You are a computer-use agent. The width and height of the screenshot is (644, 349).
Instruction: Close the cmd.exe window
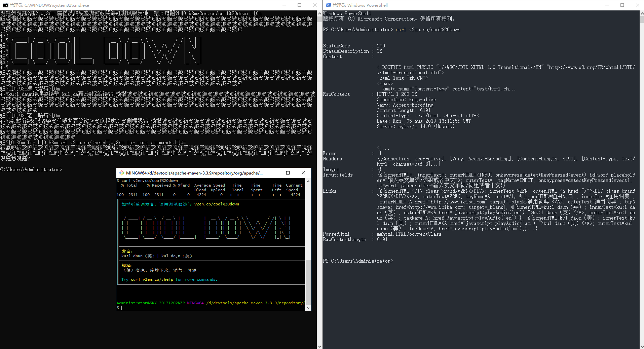pyautogui.click(x=315, y=5)
